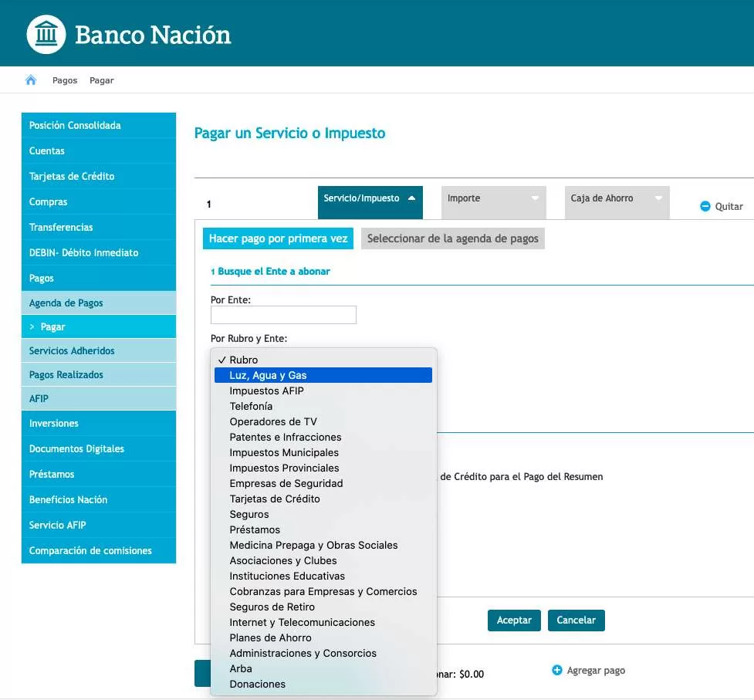The image size is (754, 700).
Task: Open AFIP submenu item
Action: tap(99, 398)
